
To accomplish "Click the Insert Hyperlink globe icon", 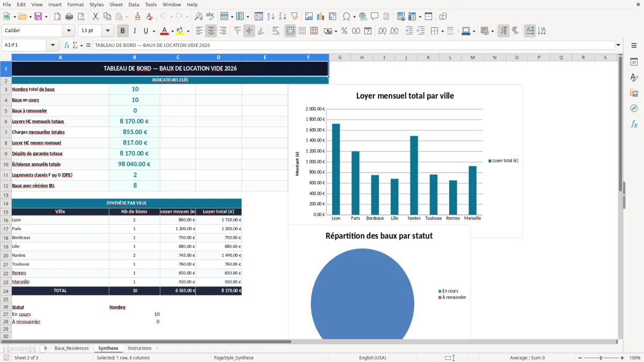I will [x=363, y=17].
